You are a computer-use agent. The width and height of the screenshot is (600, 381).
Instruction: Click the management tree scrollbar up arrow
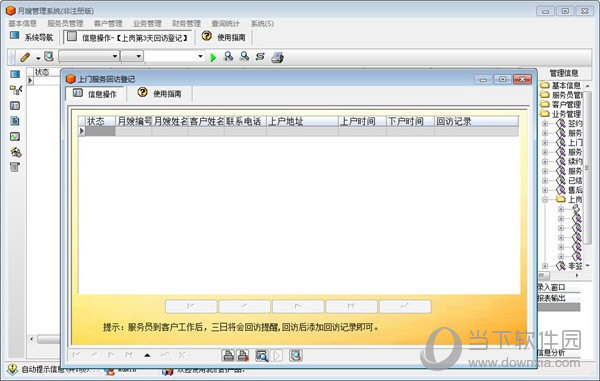tap(587, 86)
